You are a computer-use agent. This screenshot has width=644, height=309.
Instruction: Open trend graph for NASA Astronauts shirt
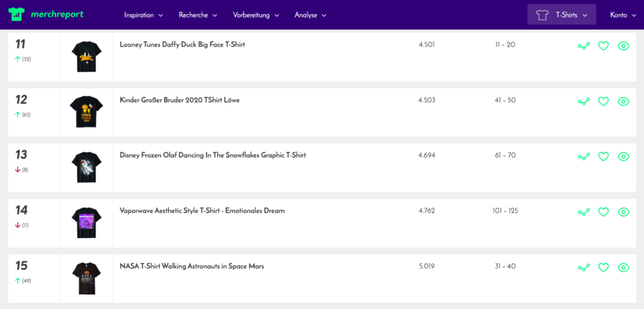pyautogui.click(x=584, y=268)
